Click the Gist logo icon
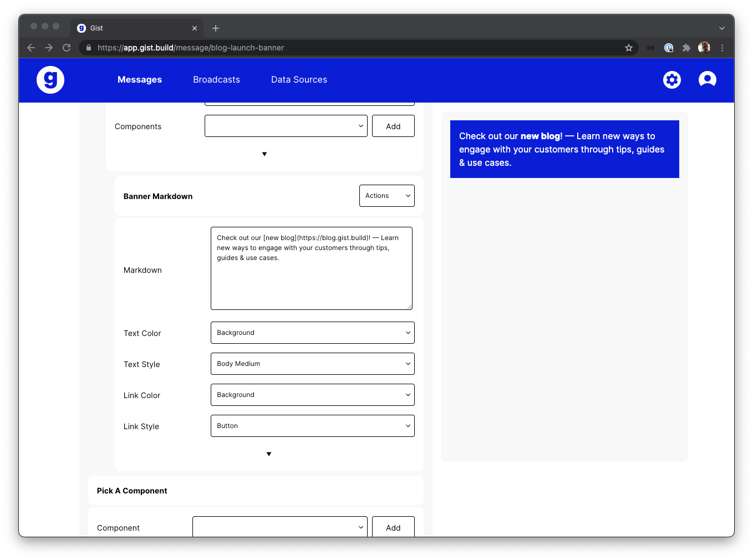This screenshot has width=753, height=560. pos(50,80)
